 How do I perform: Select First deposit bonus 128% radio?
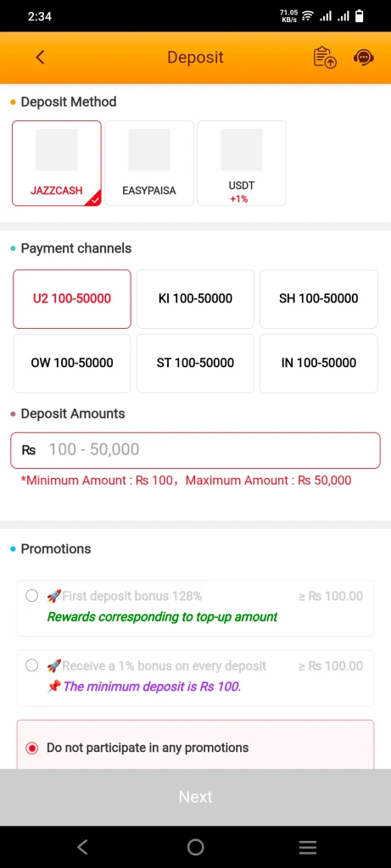point(32,596)
